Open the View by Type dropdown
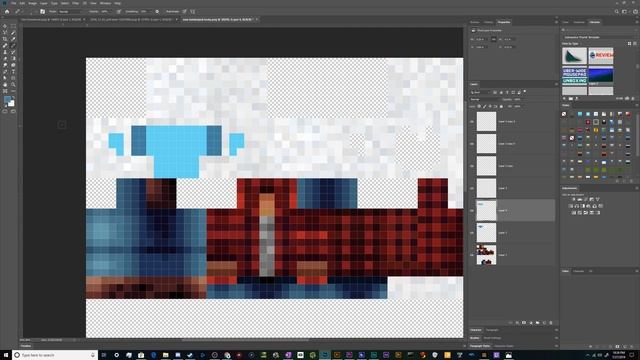640x360 pixels. coord(572,43)
